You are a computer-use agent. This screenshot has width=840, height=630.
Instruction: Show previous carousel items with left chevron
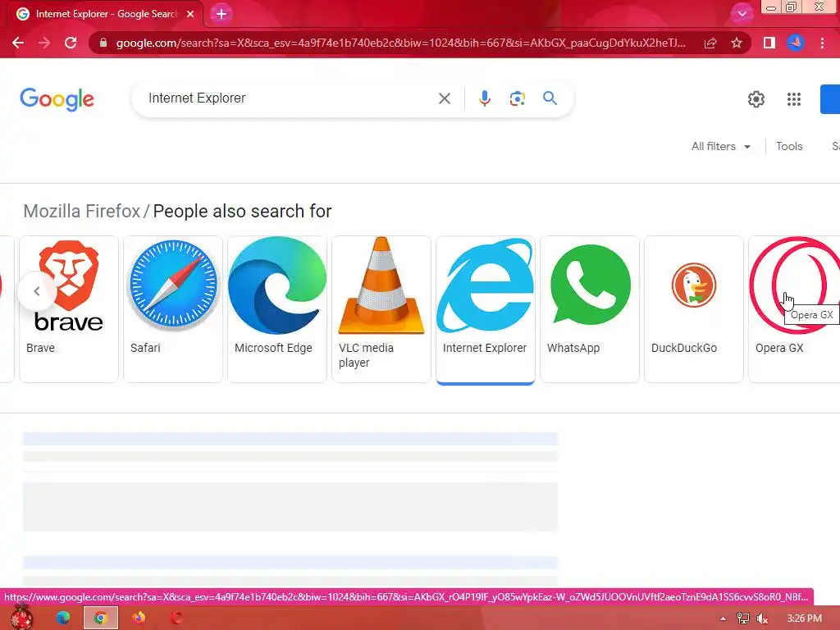(36, 291)
